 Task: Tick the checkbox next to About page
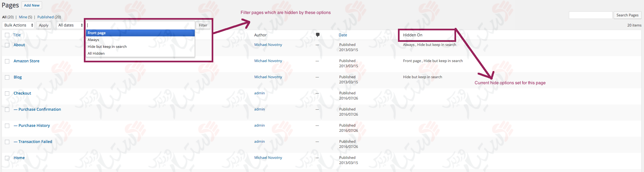(x=7, y=45)
